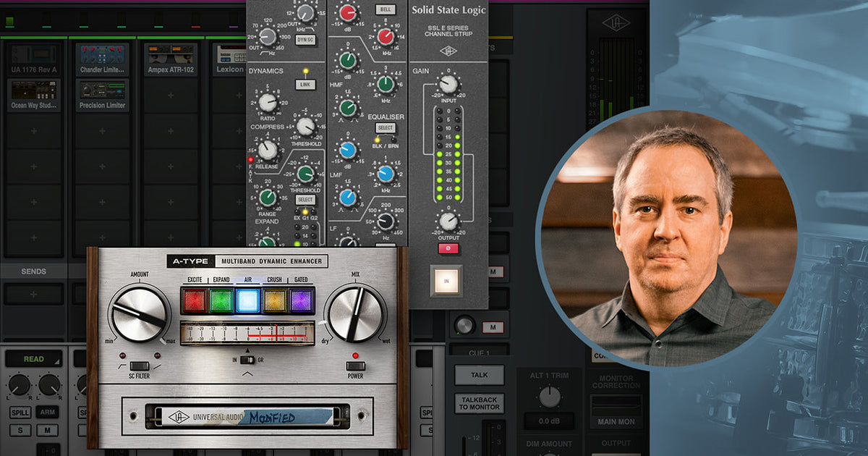Click the dynamics LINK button
This screenshot has height=456, width=868.
pyautogui.click(x=305, y=85)
